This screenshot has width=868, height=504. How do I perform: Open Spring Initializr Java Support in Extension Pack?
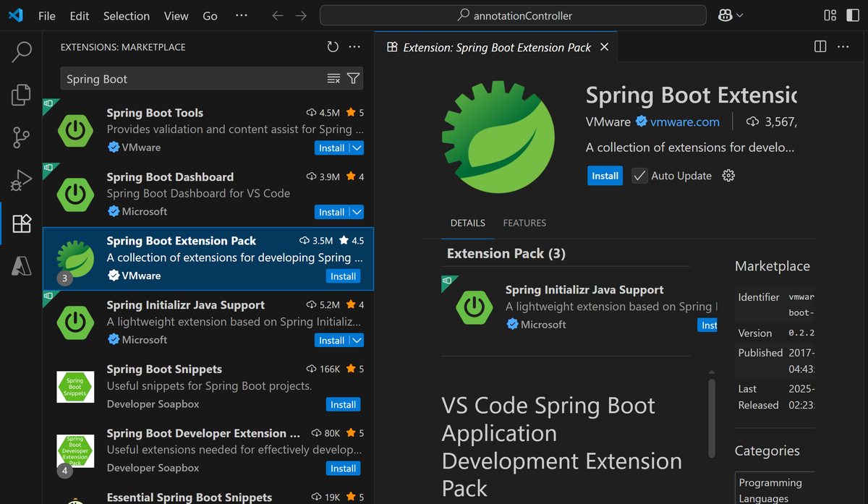pos(584,290)
